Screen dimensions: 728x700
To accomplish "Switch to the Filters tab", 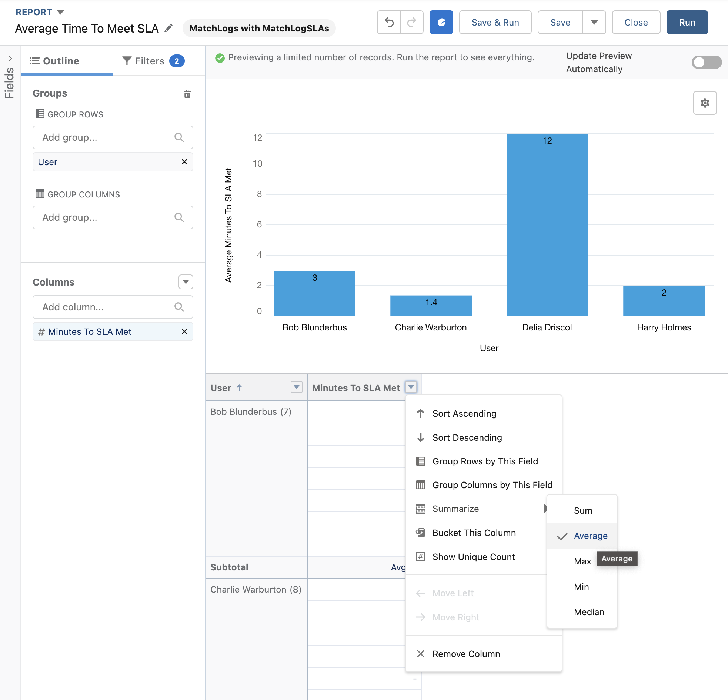I will 153,61.
